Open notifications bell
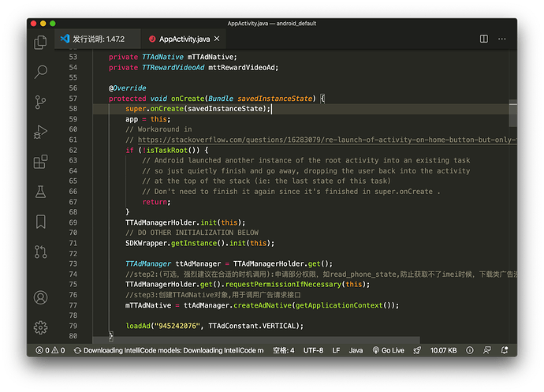Screen dimensions: 544x392 (x=505, y=350)
